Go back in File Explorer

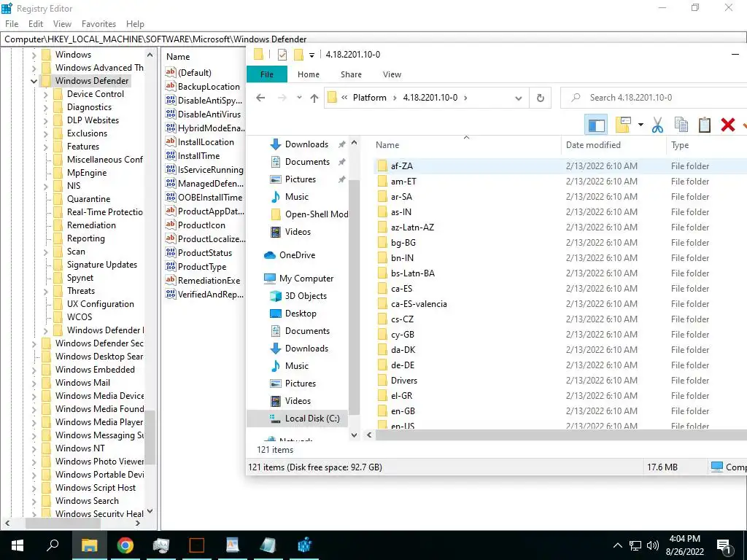[x=260, y=98]
